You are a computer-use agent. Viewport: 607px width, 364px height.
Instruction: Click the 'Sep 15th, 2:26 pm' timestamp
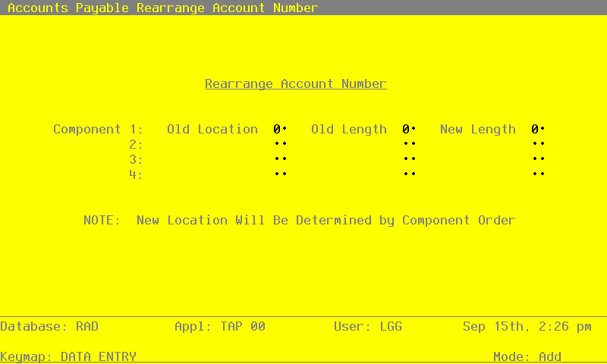click(527, 327)
